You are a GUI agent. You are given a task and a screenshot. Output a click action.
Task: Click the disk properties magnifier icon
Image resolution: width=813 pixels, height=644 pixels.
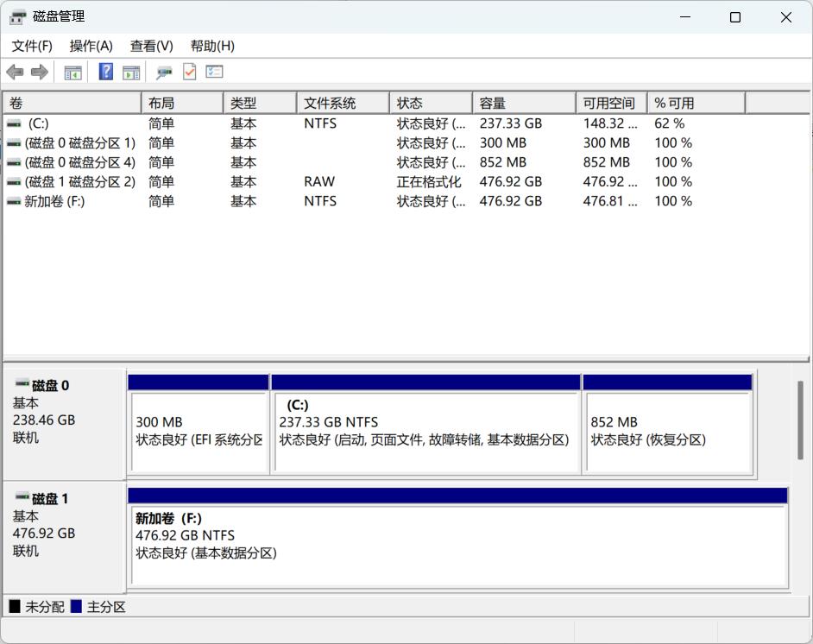(x=163, y=72)
